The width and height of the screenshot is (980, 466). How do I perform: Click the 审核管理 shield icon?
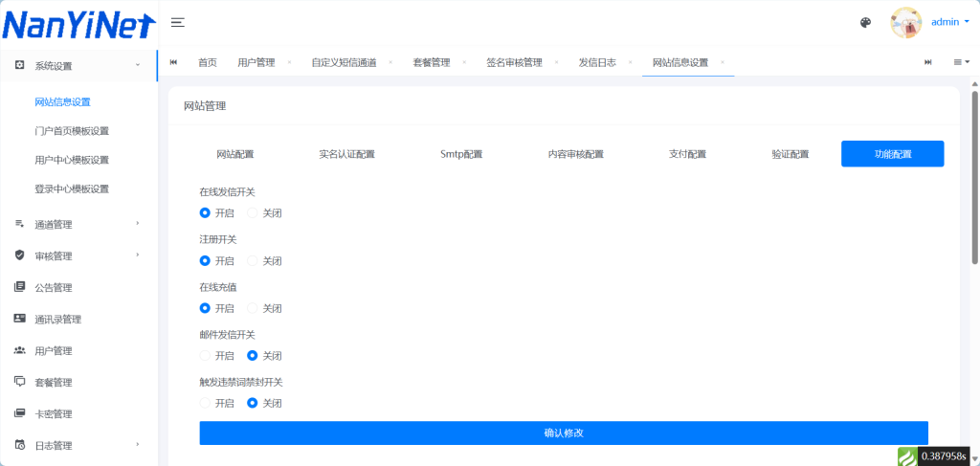coord(19,255)
